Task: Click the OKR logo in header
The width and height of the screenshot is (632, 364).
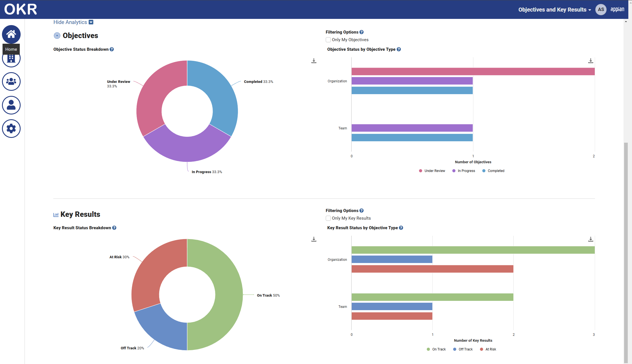Action: (21, 9)
